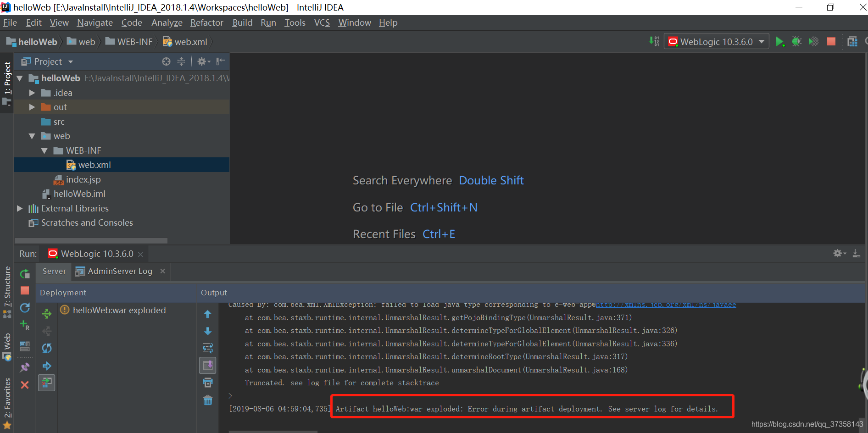Open the Build menu
The image size is (868, 433).
pyautogui.click(x=242, y=22)
